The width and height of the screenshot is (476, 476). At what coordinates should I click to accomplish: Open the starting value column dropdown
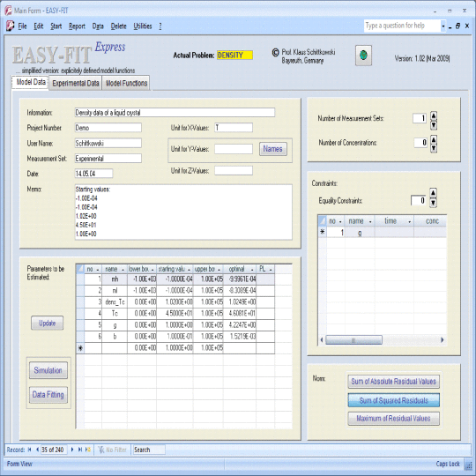(189, 270)
